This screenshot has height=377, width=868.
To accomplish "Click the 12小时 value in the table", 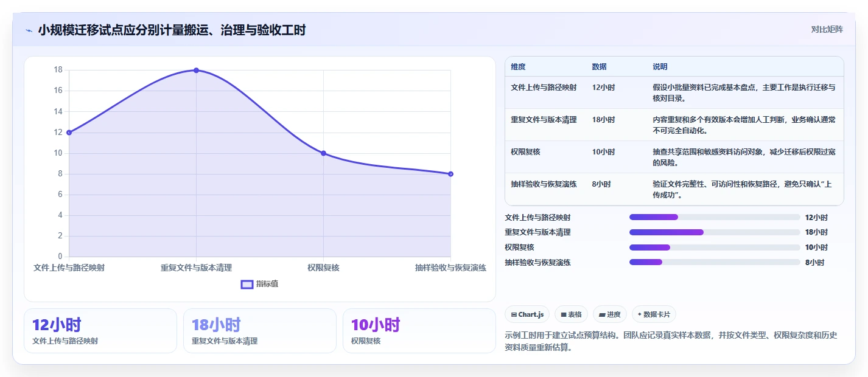I will point(603,88).
